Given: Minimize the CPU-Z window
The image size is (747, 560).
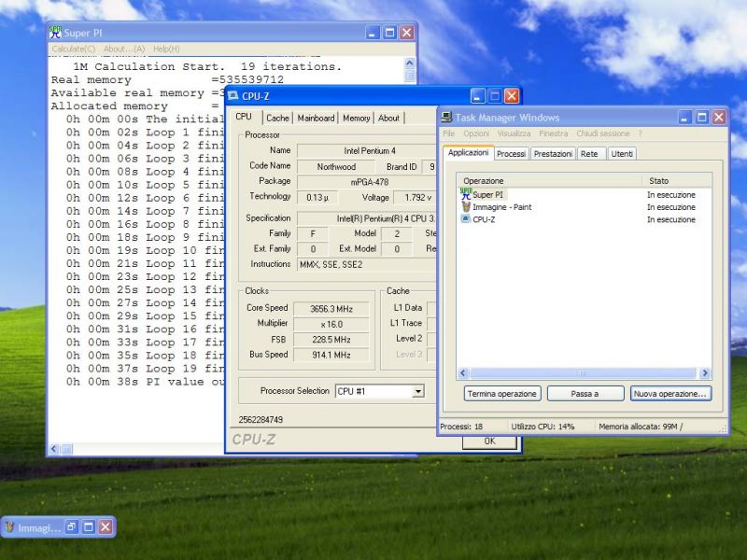Looking at the screenshot, I should click(477, 96).
